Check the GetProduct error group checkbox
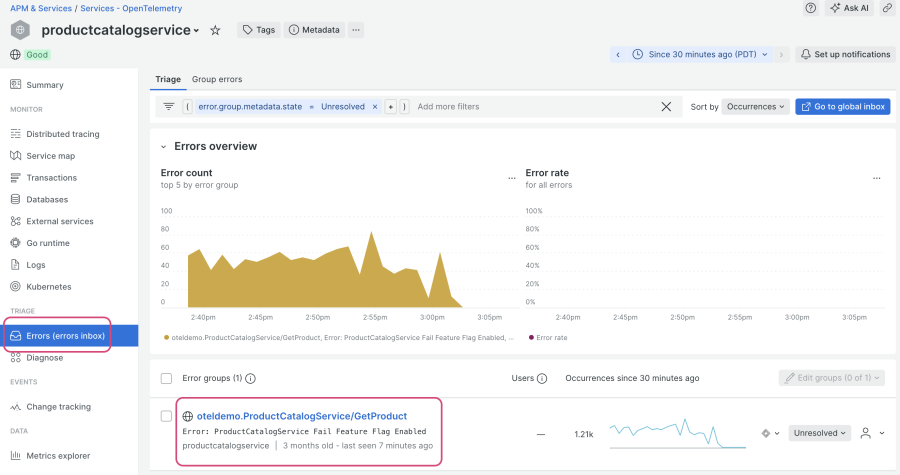900x475 pixels. click(166, 416)
